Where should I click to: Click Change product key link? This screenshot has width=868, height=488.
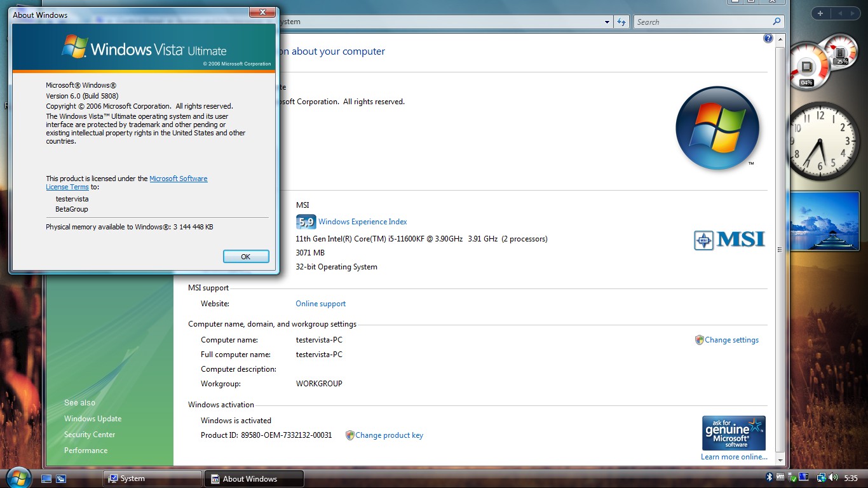pos(389,435)
